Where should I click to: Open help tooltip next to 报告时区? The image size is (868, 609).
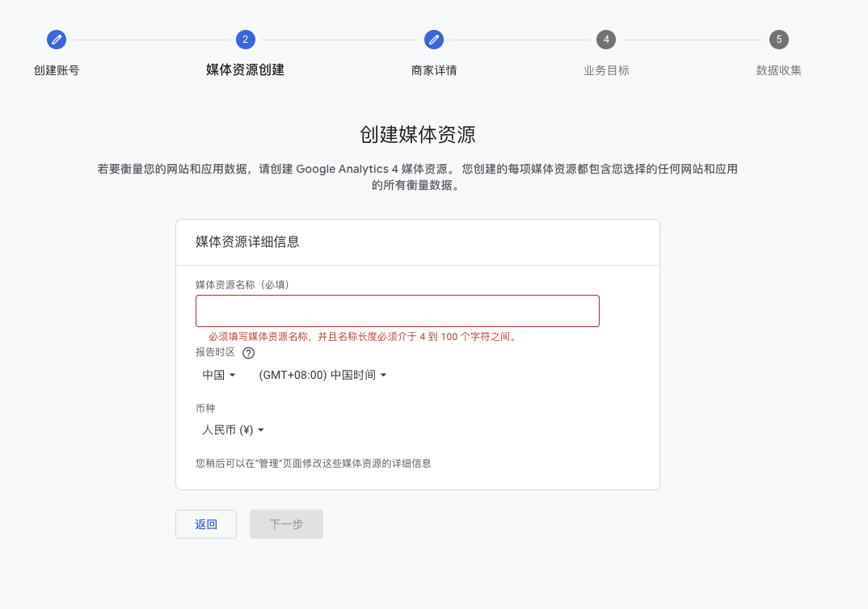248,353
